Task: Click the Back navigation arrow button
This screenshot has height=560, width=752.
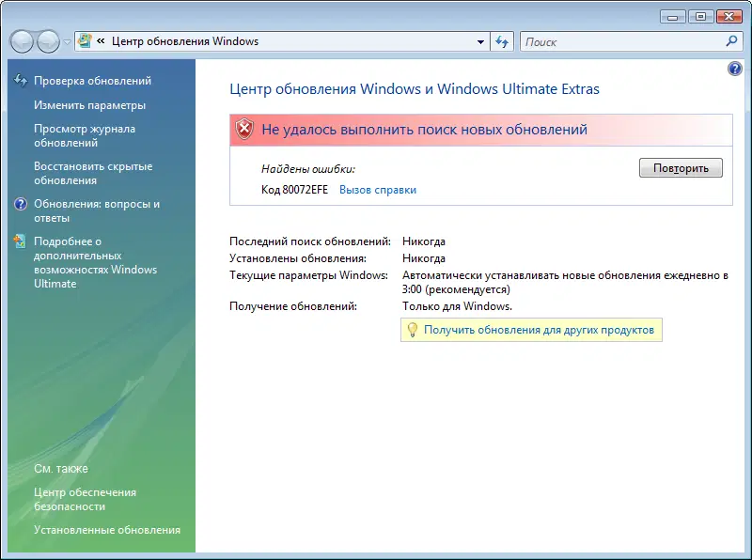Action: click(22, 41)
